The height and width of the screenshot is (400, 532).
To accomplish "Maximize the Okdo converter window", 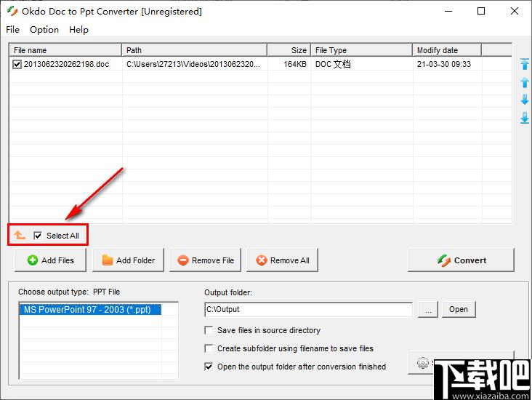I will click(481, 11).
